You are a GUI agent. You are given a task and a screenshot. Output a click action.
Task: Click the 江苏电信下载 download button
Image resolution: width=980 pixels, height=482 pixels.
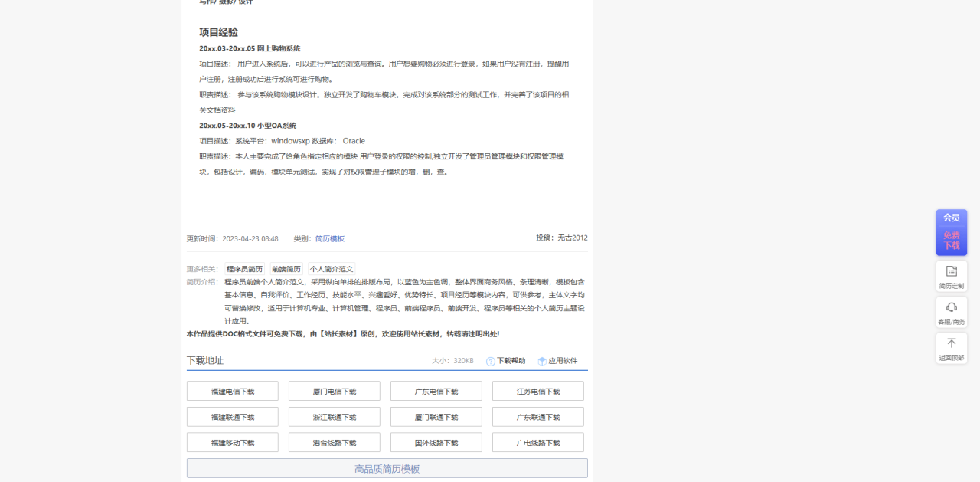(537, 391)
